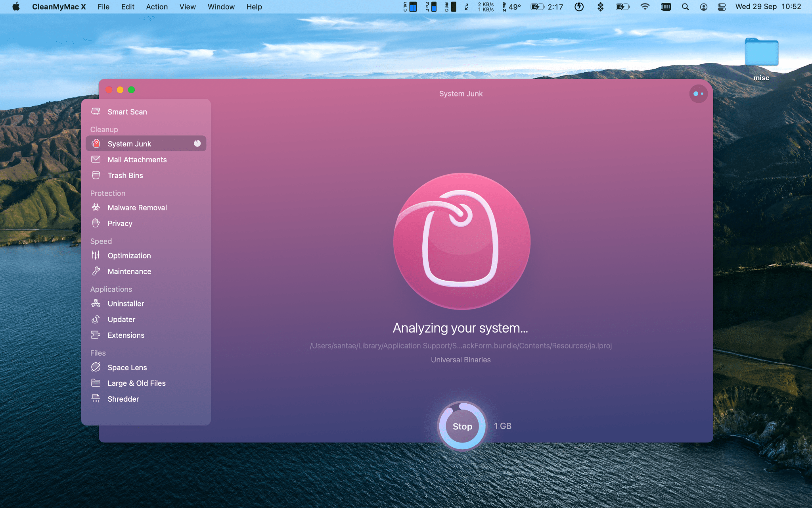
Task: Select Smart Scan in sidebar
Action: tap(146, 112)
